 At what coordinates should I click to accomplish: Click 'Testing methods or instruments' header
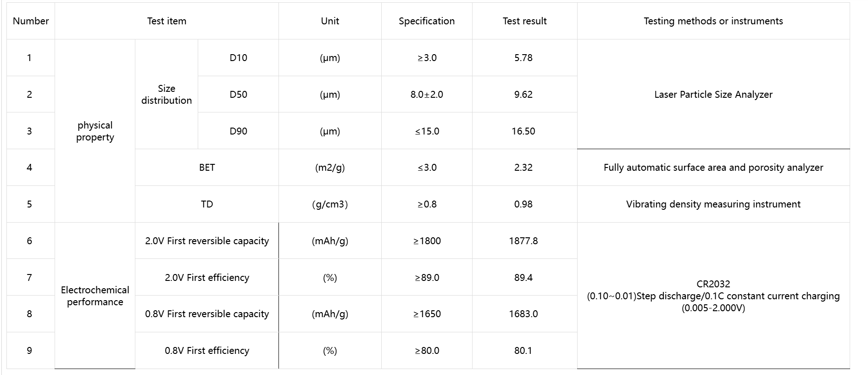[x=713, y=21]
